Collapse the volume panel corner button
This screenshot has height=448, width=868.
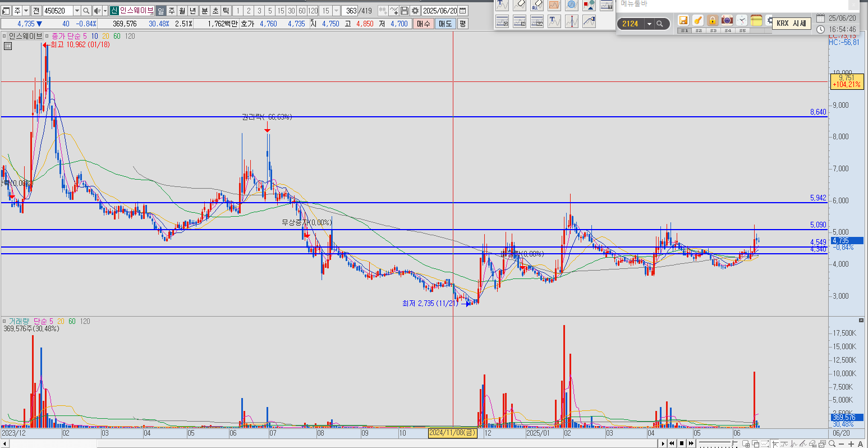(861, 320)
